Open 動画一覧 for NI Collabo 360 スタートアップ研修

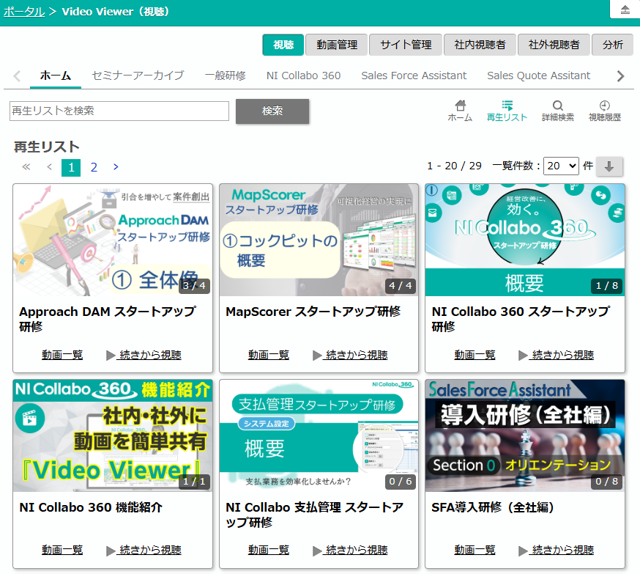coord(475,355)
